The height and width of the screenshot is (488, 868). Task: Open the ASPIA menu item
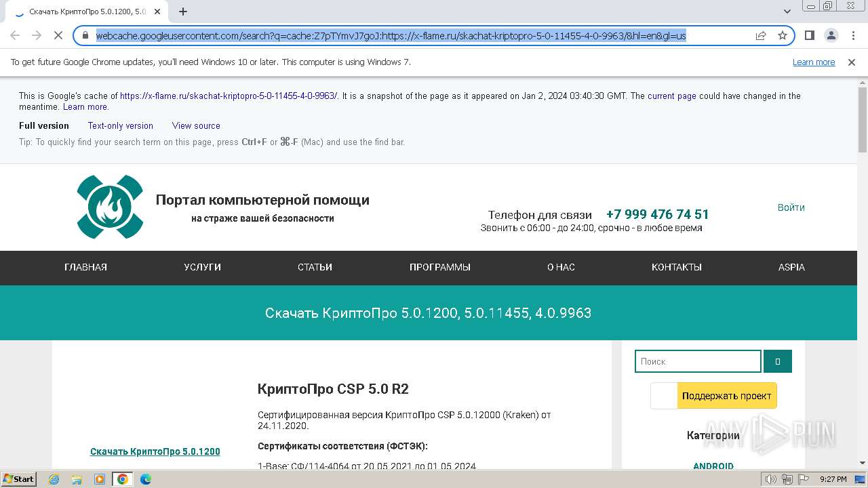(791, 267)
